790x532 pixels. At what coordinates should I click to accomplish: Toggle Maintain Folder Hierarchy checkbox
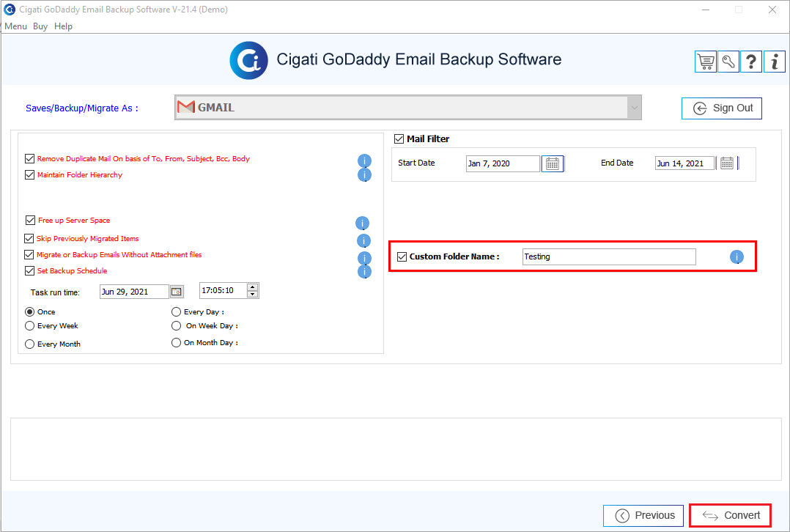point(30,175)
